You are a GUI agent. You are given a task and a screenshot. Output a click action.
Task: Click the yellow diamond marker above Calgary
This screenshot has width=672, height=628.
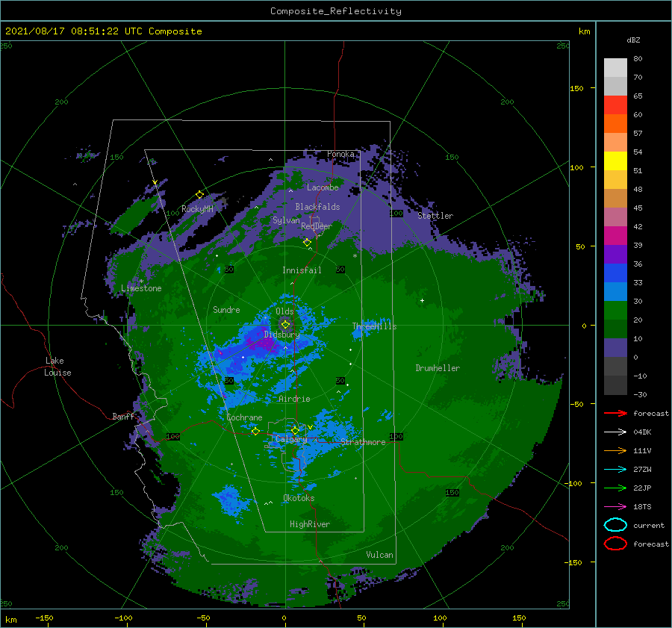(x=295, y=430)
